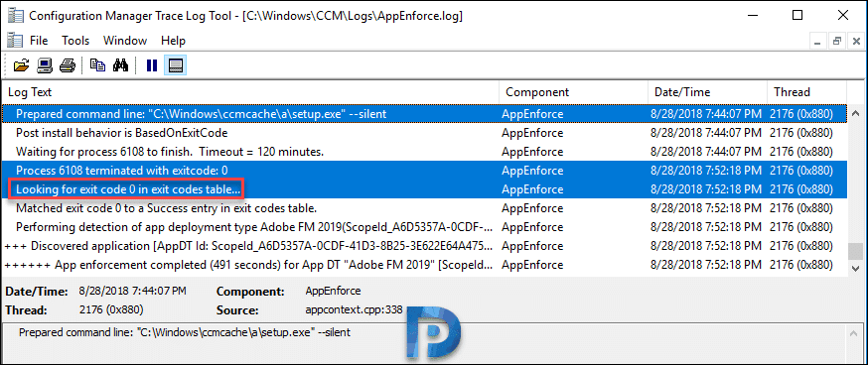Image resolution: width=868 pixels, height=365 pixels.
Task: Click the document icon left of the File menu
Action: click(x=15, y=41)
